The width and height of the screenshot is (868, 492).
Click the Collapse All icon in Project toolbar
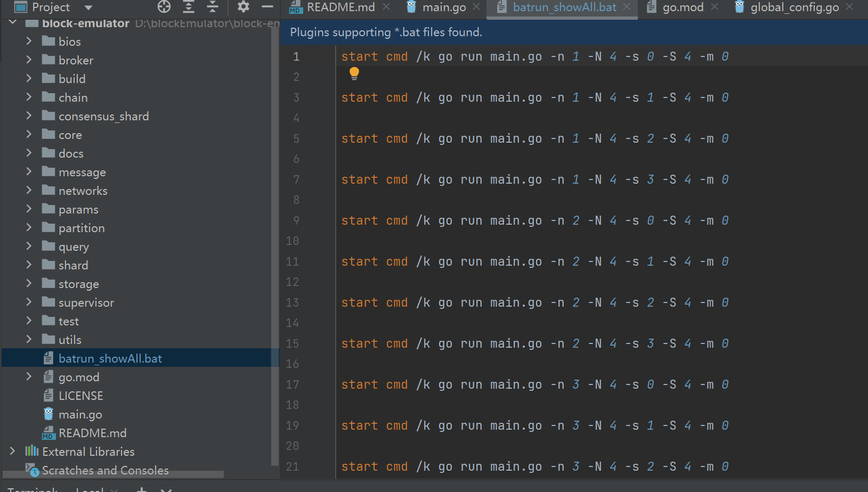212,6
